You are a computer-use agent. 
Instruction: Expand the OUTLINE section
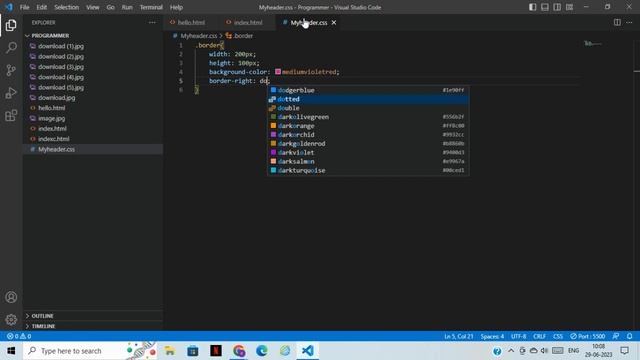93,316
